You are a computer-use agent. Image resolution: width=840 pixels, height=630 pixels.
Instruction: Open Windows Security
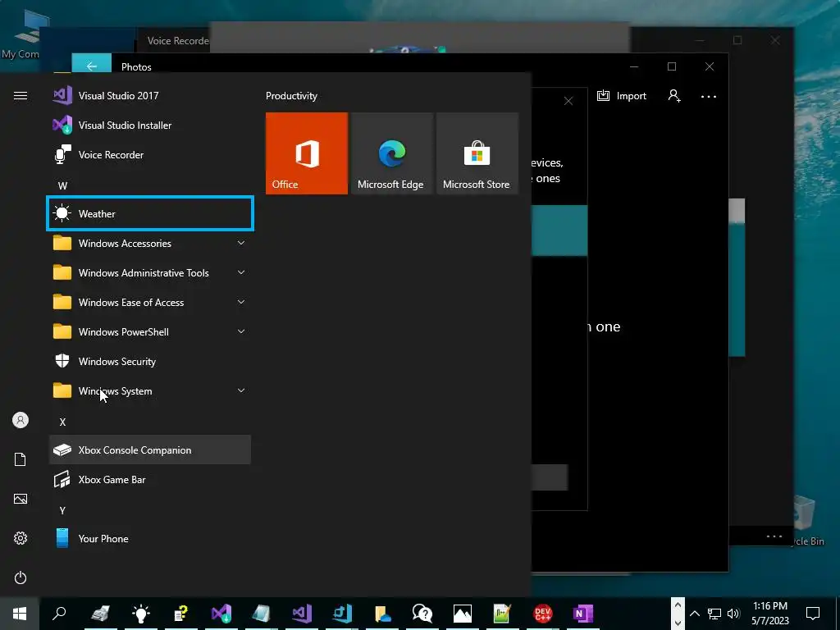click(x=150, y=362)
